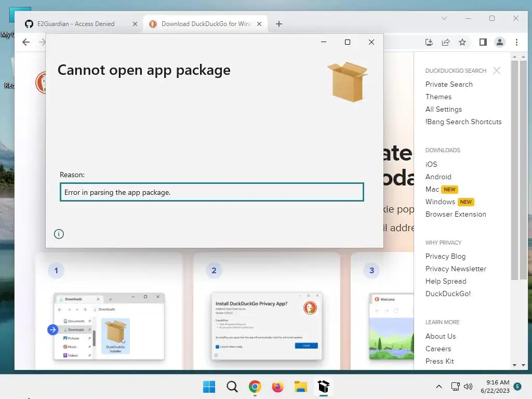Screen dimensions: 532x399
Task: Open a new tab with the plus button
Action: (279, 24)
